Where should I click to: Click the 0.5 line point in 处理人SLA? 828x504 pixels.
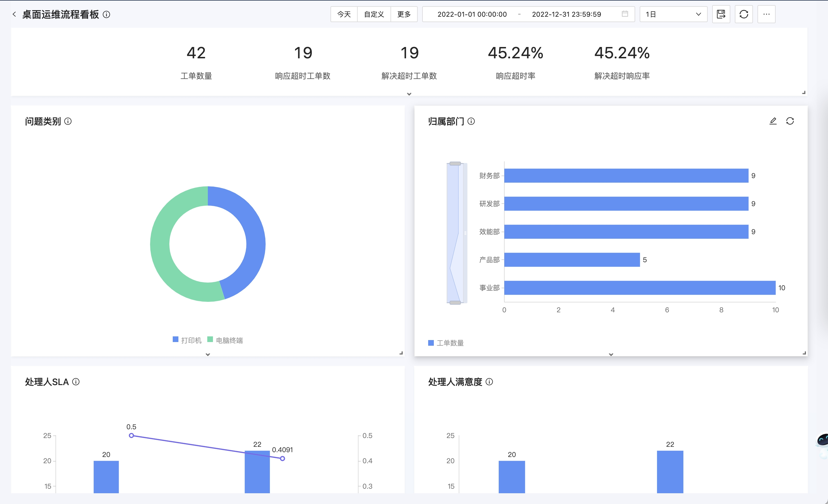(x=131, y=435)
